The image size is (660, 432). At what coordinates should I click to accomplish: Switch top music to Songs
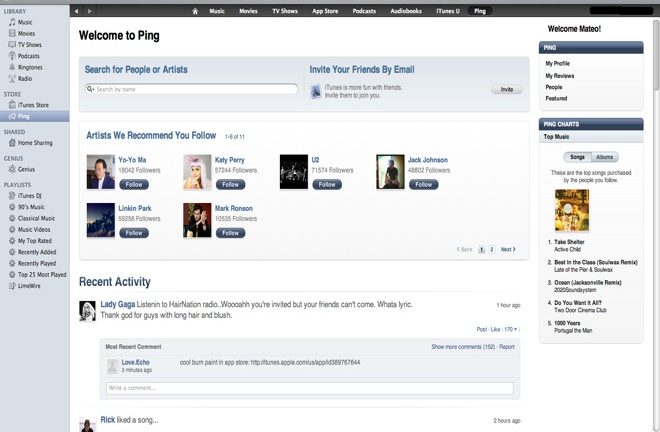577,157
